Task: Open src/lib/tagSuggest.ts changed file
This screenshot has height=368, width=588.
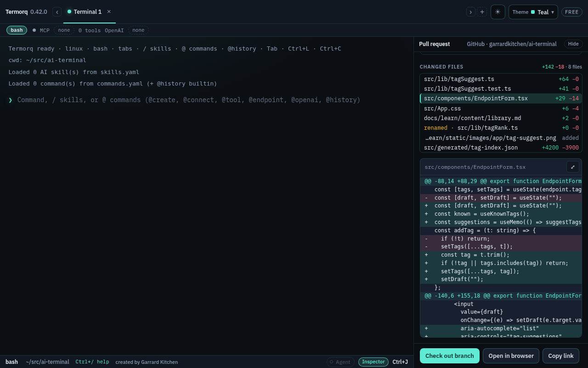Action: point(501,79)
